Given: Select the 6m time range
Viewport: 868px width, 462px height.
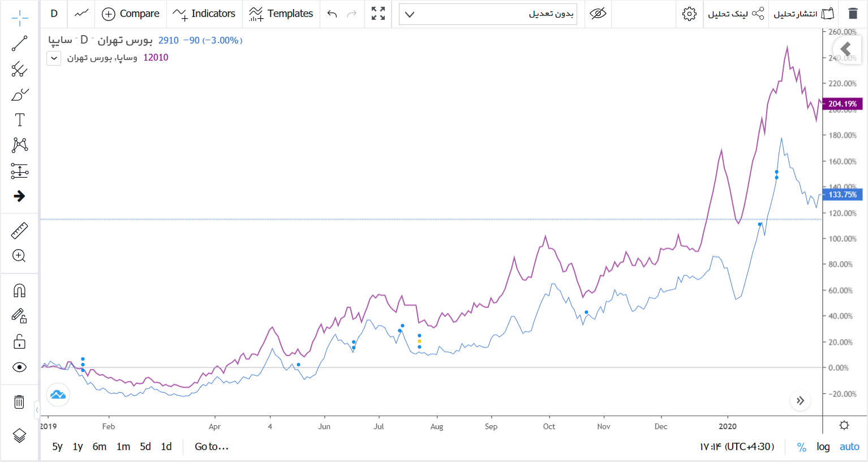Looking at the screenshot, I should coord(100,447).
